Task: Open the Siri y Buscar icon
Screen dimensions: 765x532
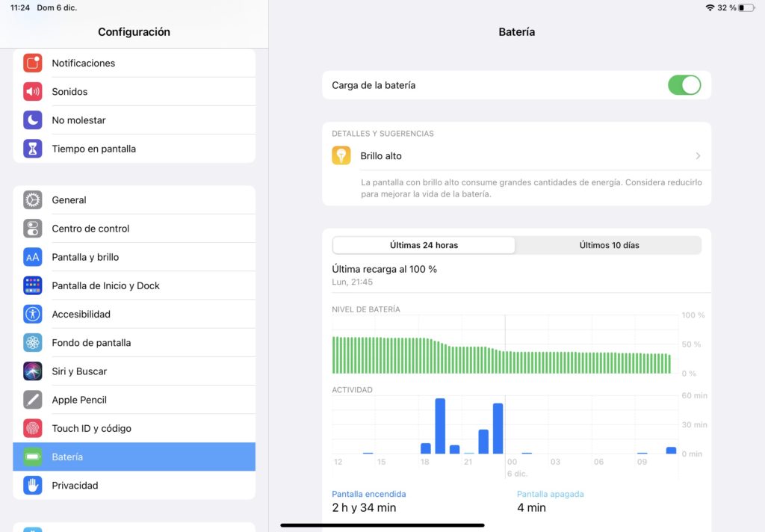Action: (33, 371)
